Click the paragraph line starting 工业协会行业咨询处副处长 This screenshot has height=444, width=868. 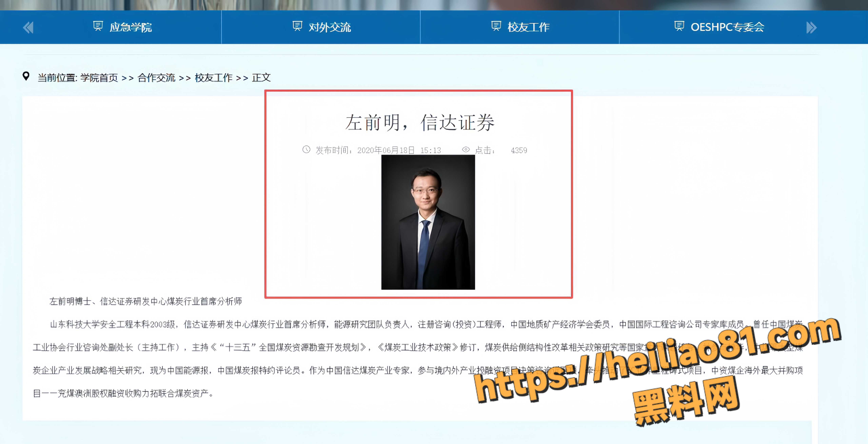point(418,347)
